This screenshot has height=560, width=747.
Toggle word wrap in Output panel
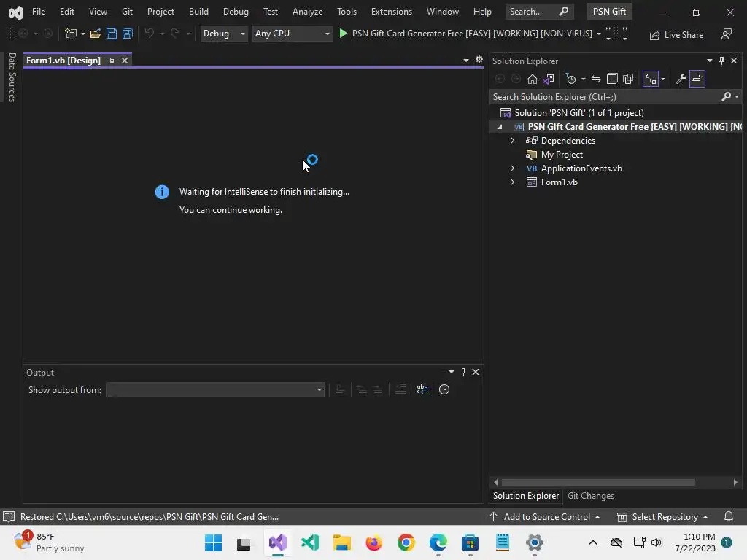coord(422,389)
